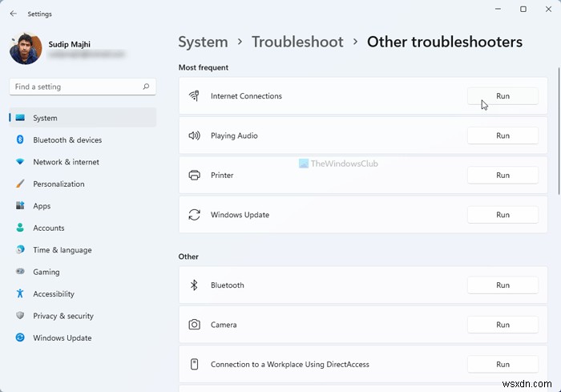Navigate to System in breadcrumb
Screen dimensions: 561x392
203,42
